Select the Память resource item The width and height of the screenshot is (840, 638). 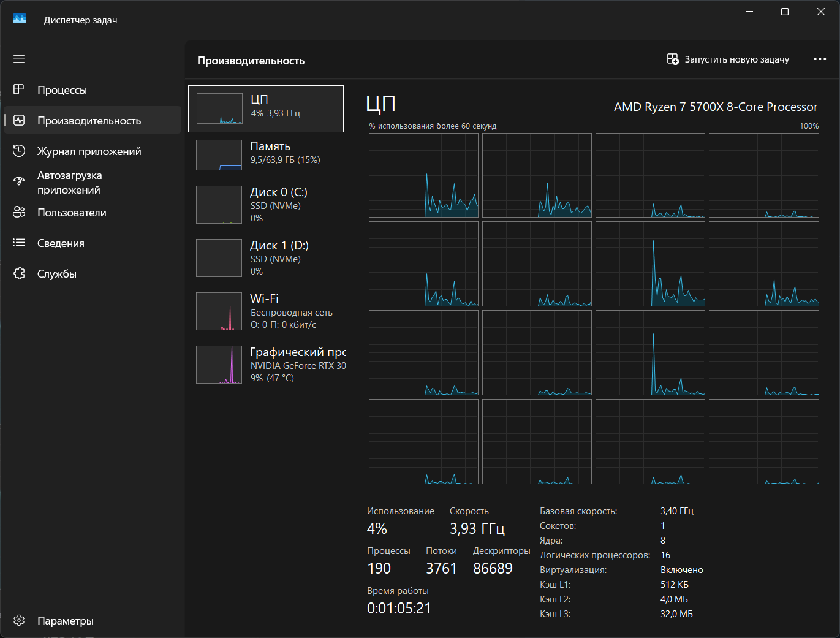point(266,155)
